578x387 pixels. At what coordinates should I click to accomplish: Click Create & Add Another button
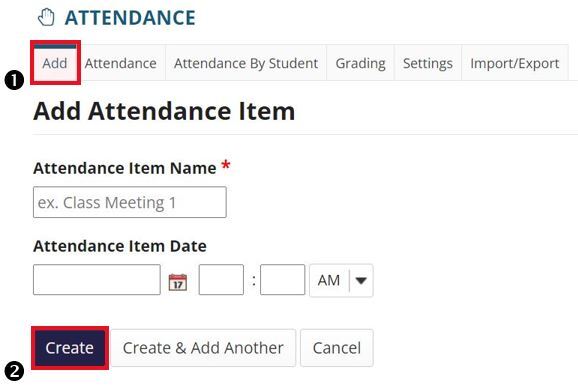[x=203, y=348]
